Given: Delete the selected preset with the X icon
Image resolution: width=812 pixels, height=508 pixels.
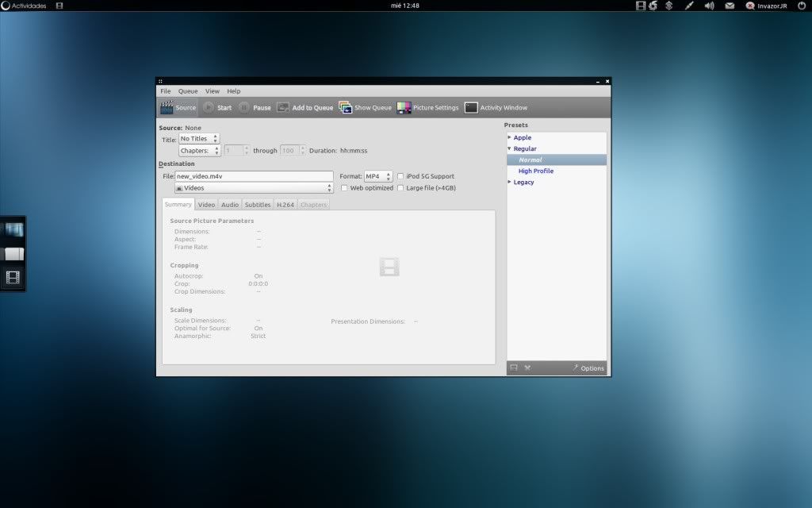Looking at the screenshot, I should point(527,368).
